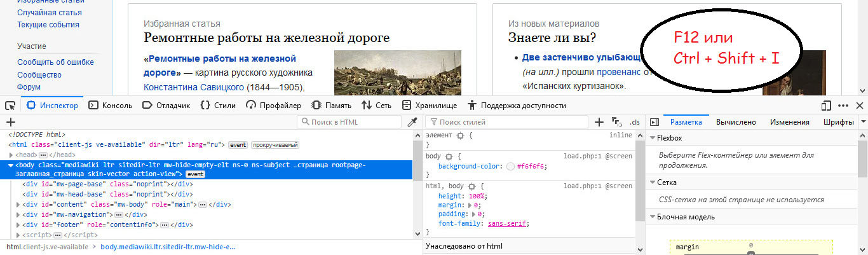Collapse the Блочная модель section

(652, 217)
